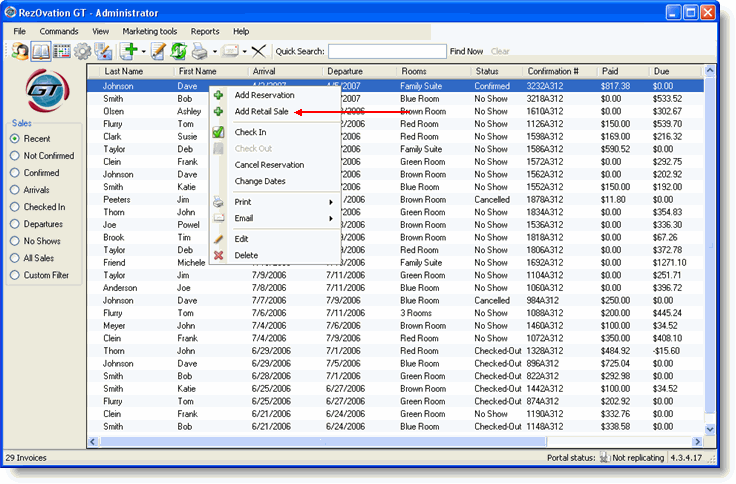Open the calendar grid toolbar icon
This screenshot has width=736, height=484.
(61, 51)
